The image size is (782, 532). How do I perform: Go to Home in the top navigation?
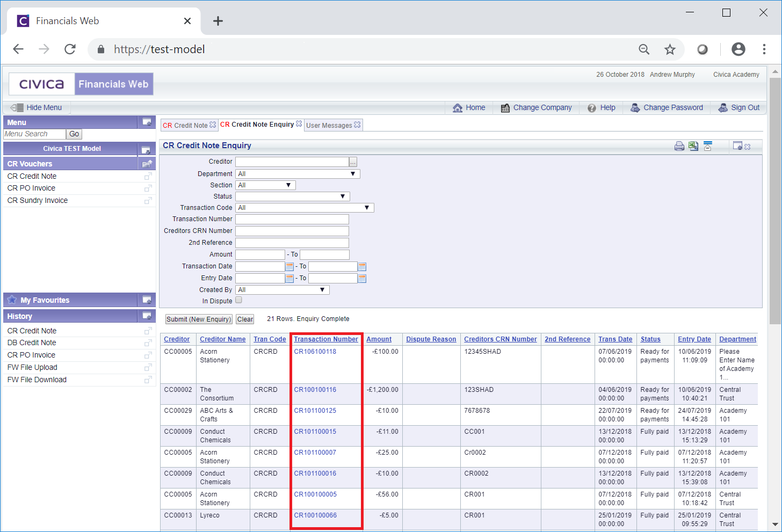click(469, 107)
